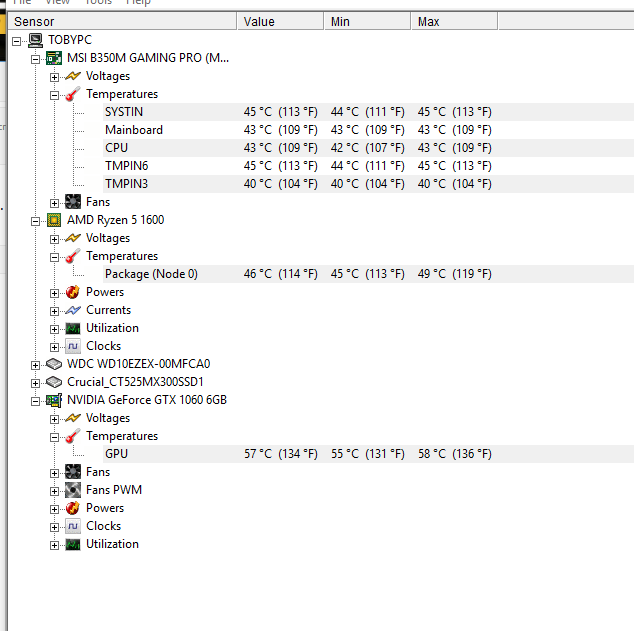Click the motherboard Temperatures thermometer icon
Screen dimensions: 634x631
pyautogui.click(x=73, y=94)
